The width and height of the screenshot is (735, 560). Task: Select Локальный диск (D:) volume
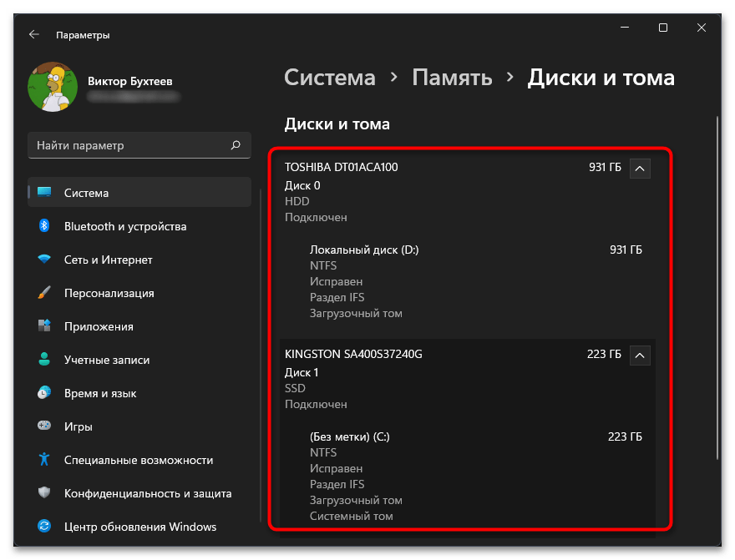[364, 250]
